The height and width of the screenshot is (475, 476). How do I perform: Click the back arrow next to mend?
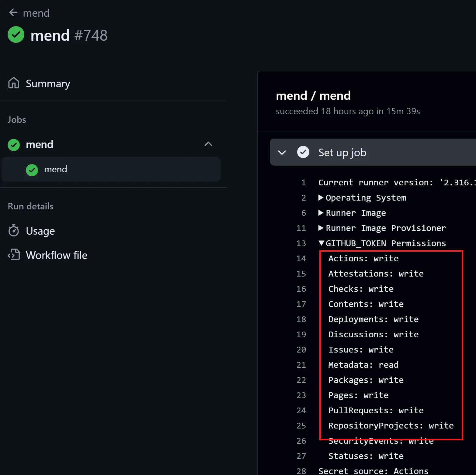click(x=13, y=13)
